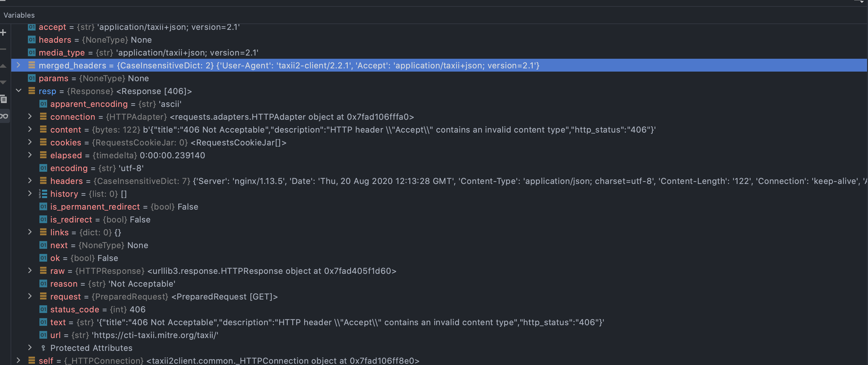The height and width of the screenshot is (365, 868).
Task: Select the Variables tab
Action: (19, 15)
